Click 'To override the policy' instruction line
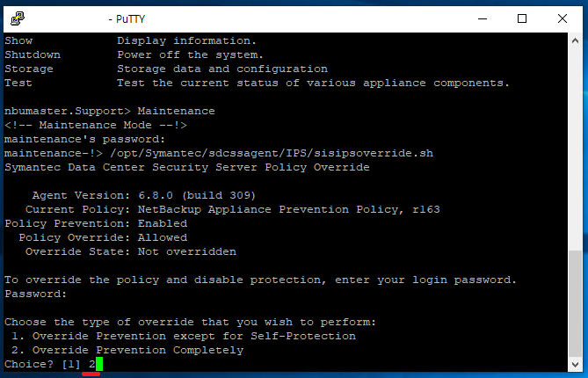 point(261,280)
